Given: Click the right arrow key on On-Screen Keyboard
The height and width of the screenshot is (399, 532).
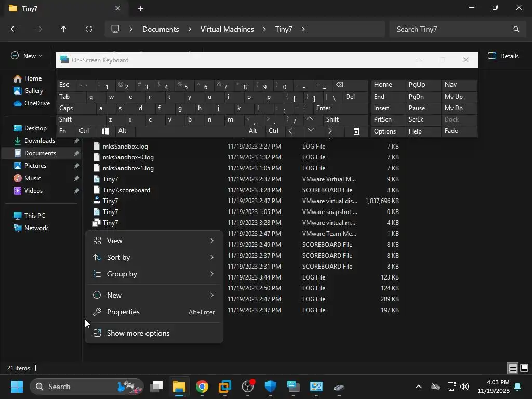Looking at the screenshot, I should click(x=330, y=131).
